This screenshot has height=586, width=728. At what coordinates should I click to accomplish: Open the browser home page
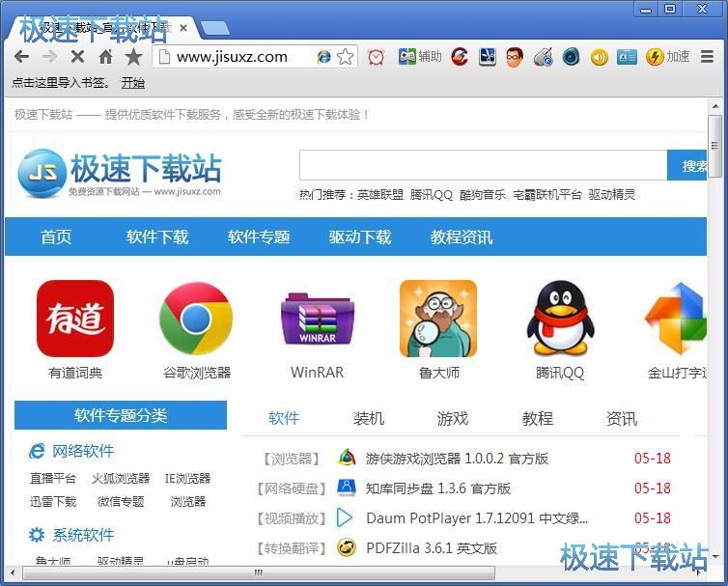tap(106, 57)
